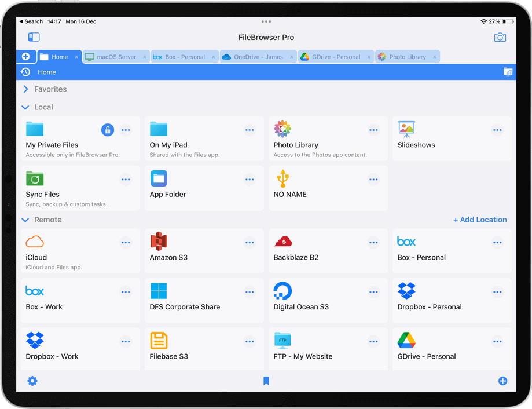Close the Photo Library tab
532x409 pixels.
pos(435,57)
